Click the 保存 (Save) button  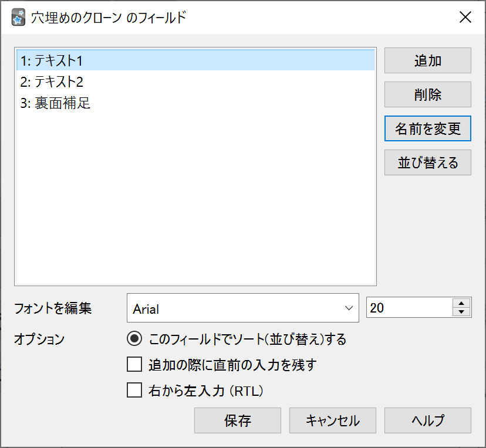[x=237, y=420]
